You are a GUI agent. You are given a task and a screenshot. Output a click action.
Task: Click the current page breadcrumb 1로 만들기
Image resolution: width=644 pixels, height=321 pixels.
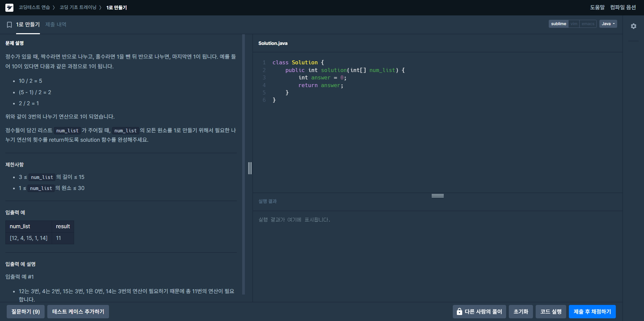[116, 7]
